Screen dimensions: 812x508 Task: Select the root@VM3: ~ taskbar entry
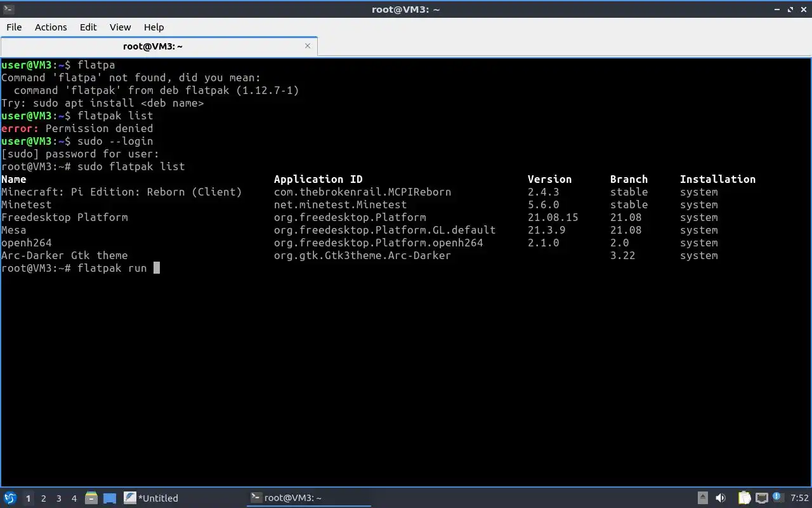pos(308,498)
